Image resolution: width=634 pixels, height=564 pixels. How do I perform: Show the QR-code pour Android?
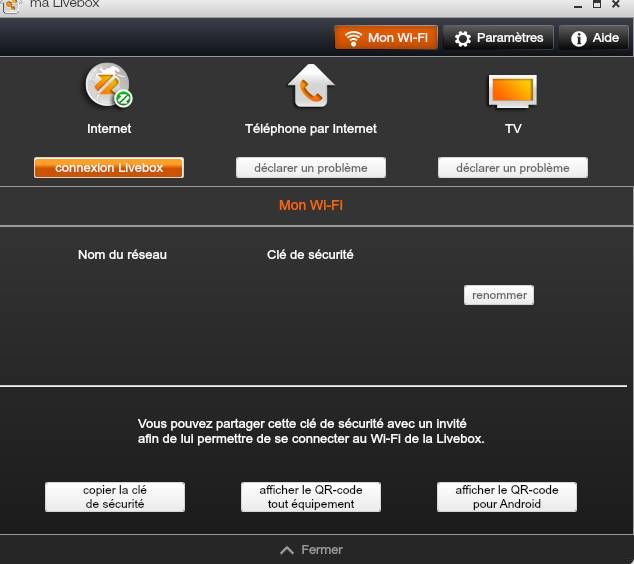(507, 497)
